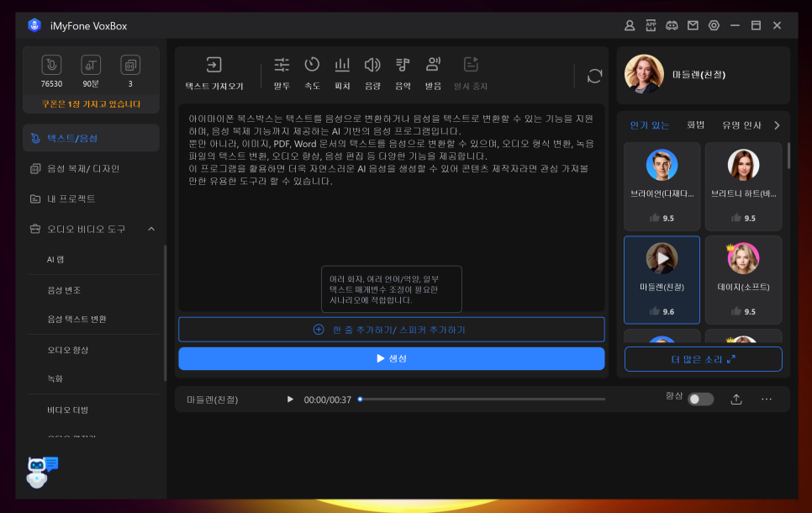Open the user account icon
This screenshot has height=513, width=812.
tap(630, 25)
